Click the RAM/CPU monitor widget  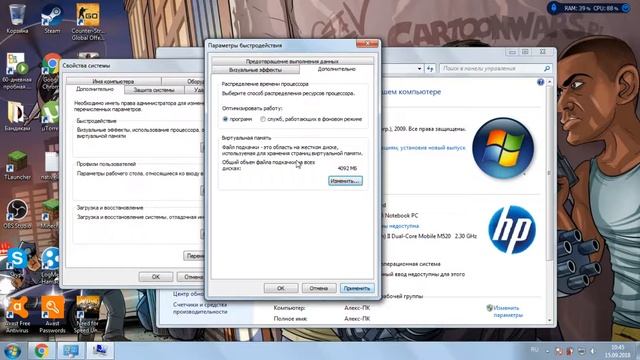pos(589,8)
